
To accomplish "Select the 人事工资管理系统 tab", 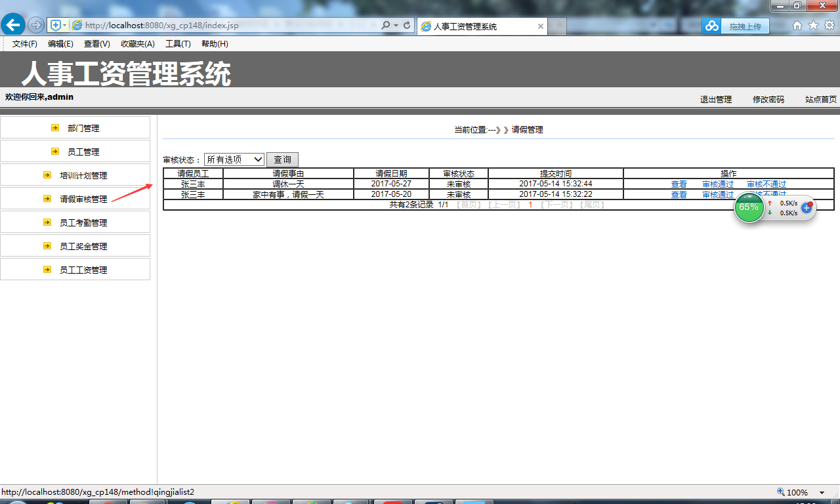I will coord(482,26).
